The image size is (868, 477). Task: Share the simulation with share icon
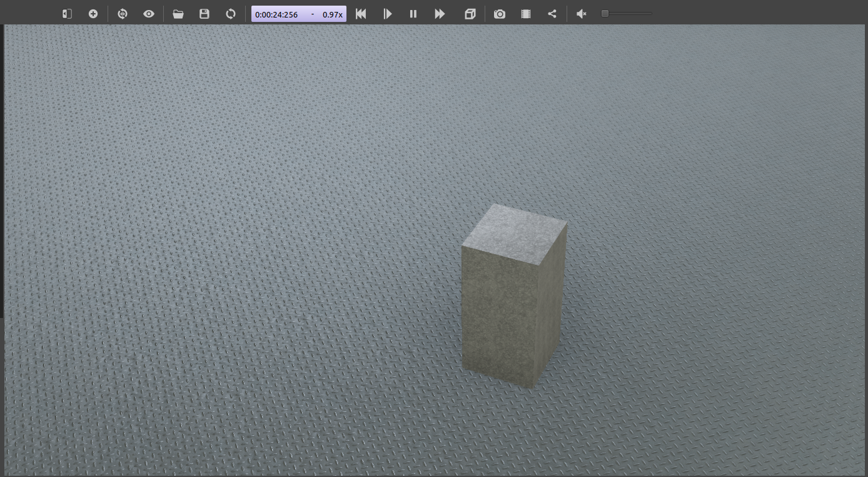coord(552,14)
